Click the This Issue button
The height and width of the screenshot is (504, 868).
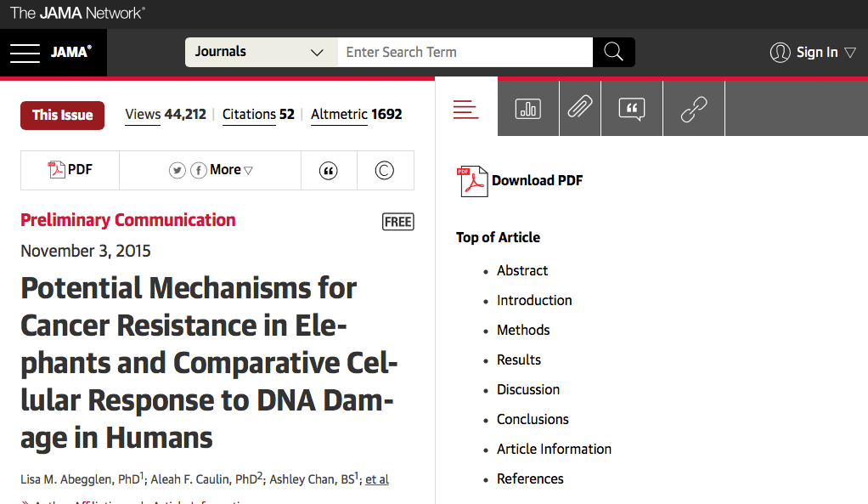(62, 115)
